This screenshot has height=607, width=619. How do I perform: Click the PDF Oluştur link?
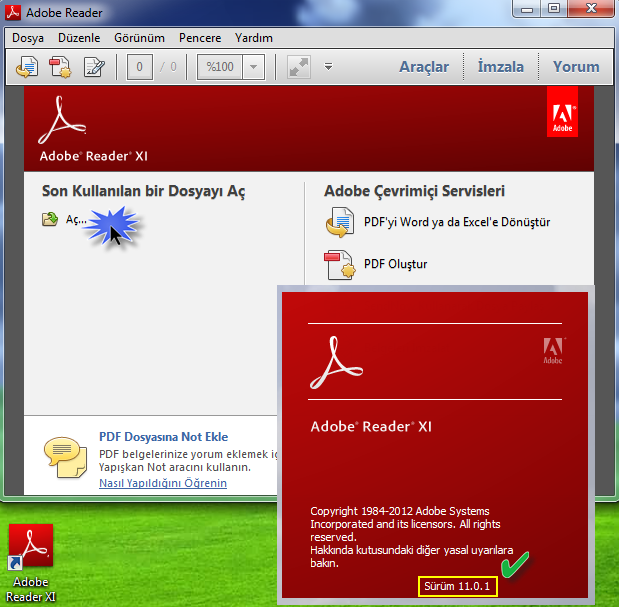(x=395, y=264)
